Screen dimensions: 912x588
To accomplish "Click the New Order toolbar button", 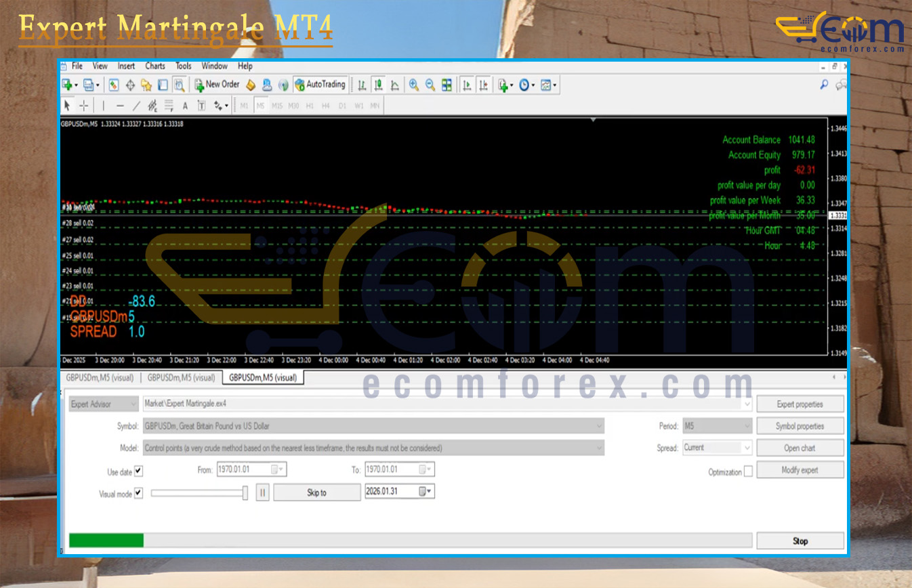I will click(x=217, y=85).
